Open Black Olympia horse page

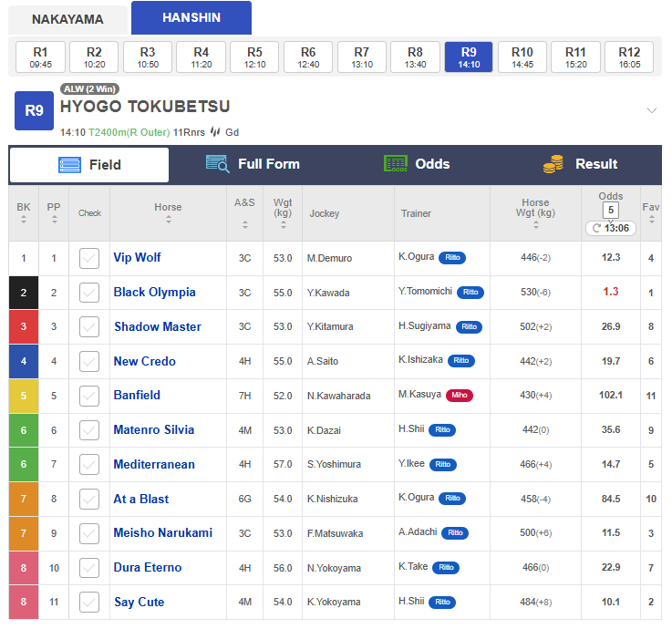click(154, 293)
